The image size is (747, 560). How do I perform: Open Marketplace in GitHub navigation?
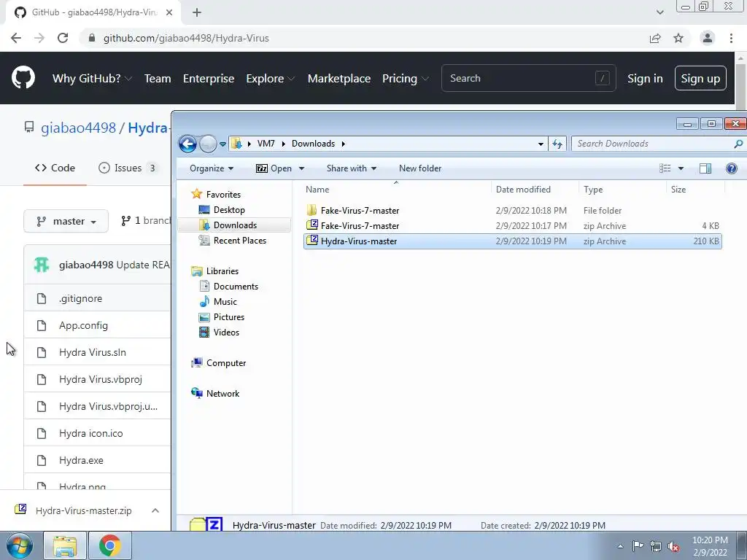(339, 79)
